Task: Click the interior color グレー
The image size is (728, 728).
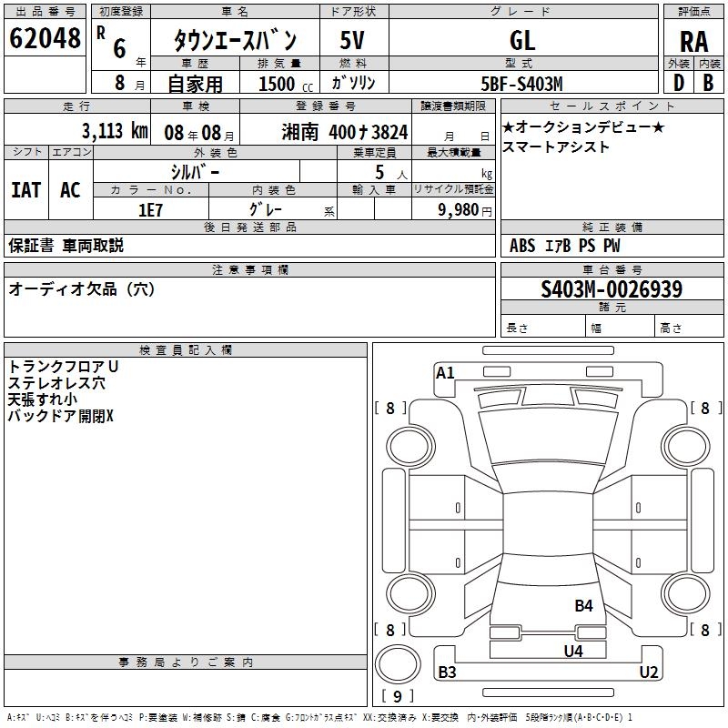Action: click(265, 210)
